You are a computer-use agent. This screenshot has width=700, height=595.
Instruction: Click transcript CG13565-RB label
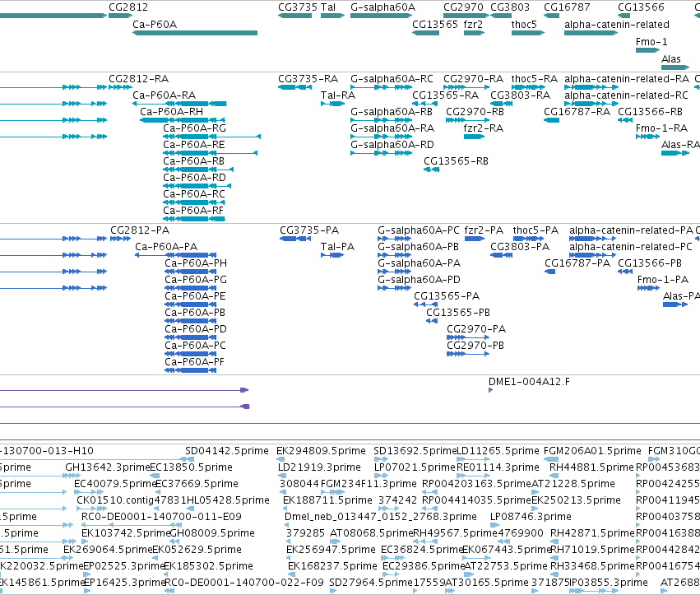click(456, 161)
